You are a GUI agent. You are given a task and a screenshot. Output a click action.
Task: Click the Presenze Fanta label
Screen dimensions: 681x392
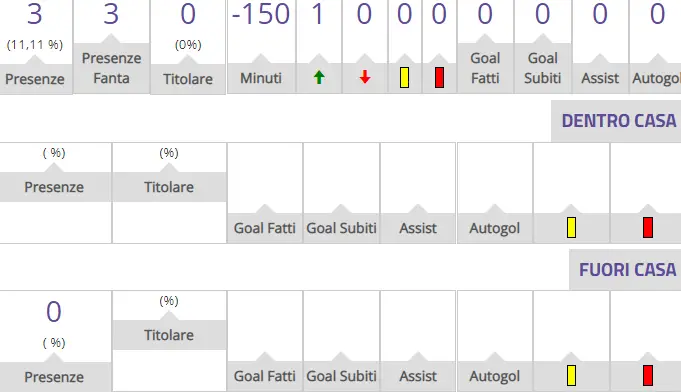click(x=111, y=68)
